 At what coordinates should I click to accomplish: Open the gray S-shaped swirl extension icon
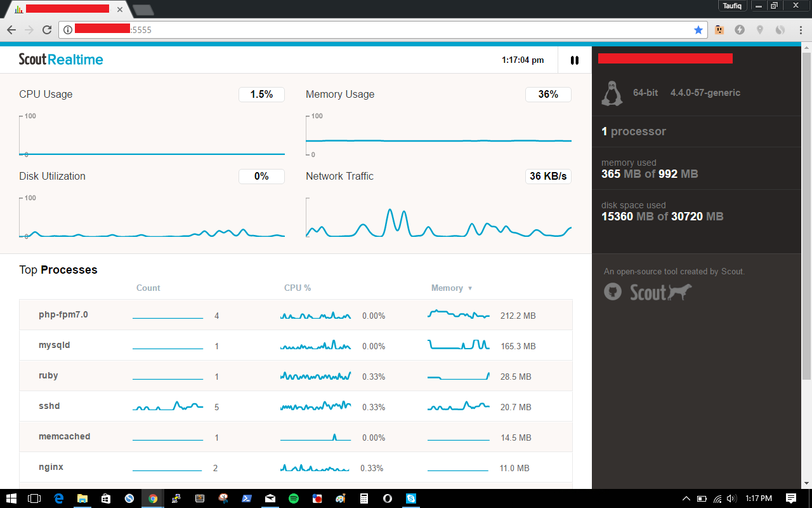tap(780, 30)
